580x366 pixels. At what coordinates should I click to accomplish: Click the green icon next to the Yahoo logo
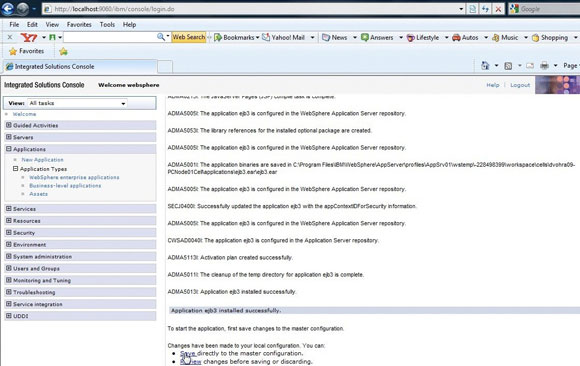coord(52,37)
